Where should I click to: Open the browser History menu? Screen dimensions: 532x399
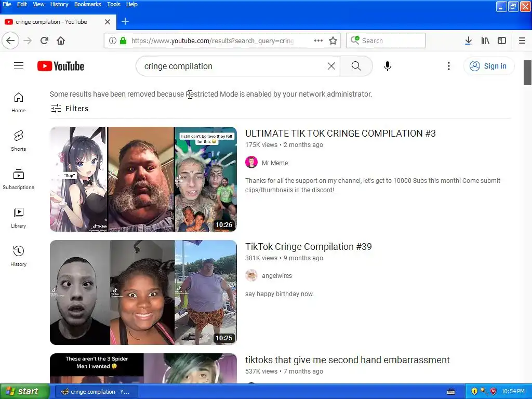[x=59, y=4]
